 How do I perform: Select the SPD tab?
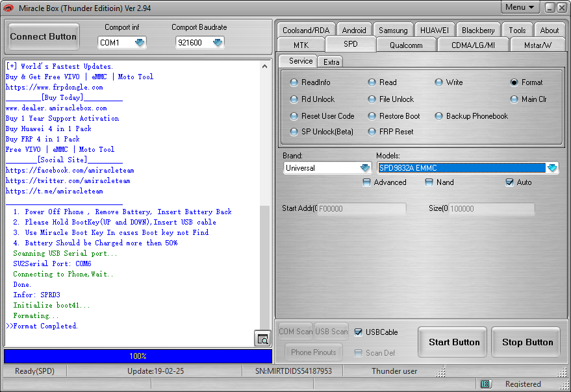click(351, 44)
